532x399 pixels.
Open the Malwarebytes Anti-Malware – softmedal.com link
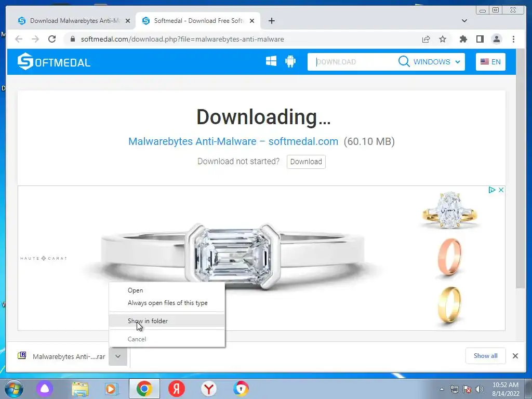233,141
